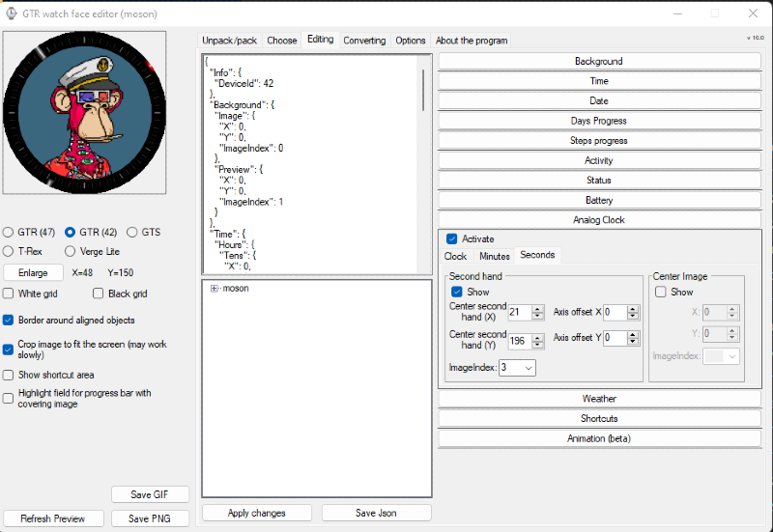
Task: Enable the Black grid checkbox
Action: tap(99, 294)
